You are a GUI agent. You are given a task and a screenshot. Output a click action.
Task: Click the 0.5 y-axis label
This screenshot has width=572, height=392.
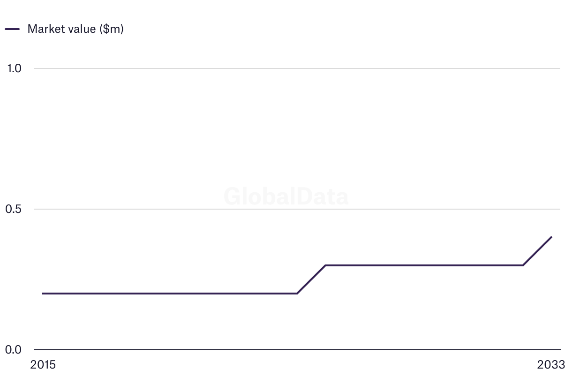pos(14,209)
